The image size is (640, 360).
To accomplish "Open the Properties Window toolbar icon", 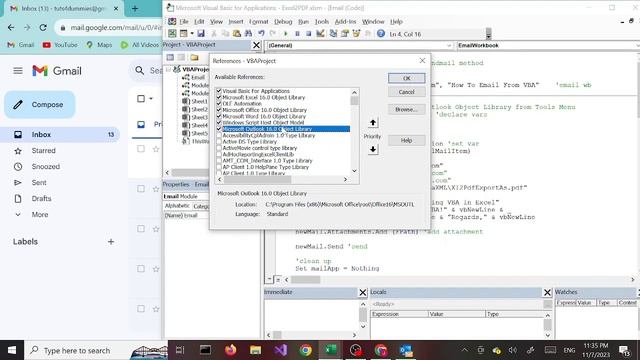I will tap(345, 33).
